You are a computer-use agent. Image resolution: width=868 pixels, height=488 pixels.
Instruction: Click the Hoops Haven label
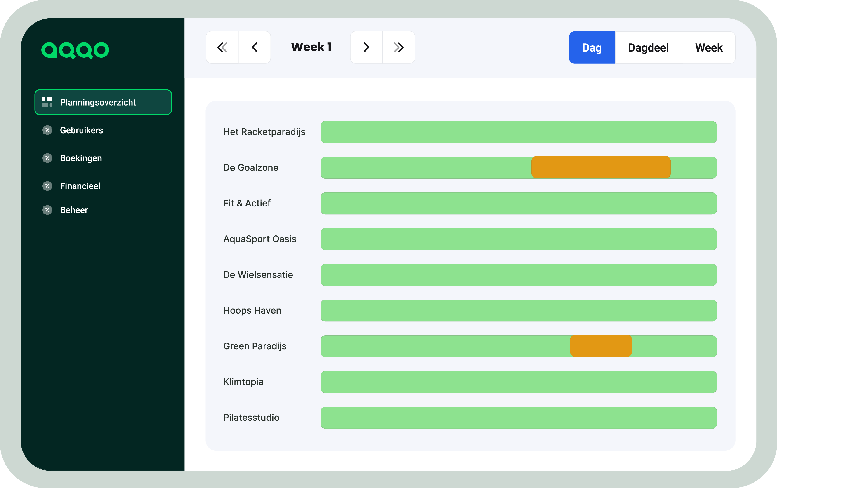click(x=252, y=310)
